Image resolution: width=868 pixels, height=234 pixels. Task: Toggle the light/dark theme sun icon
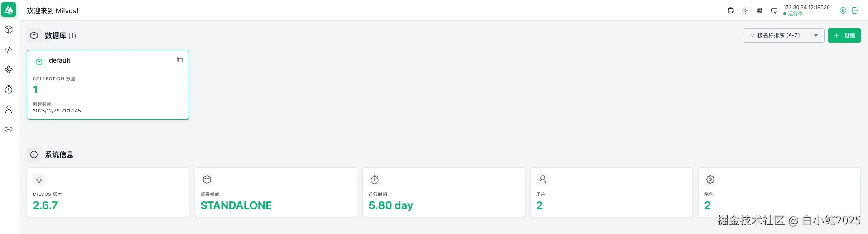[x=745, y=10]
